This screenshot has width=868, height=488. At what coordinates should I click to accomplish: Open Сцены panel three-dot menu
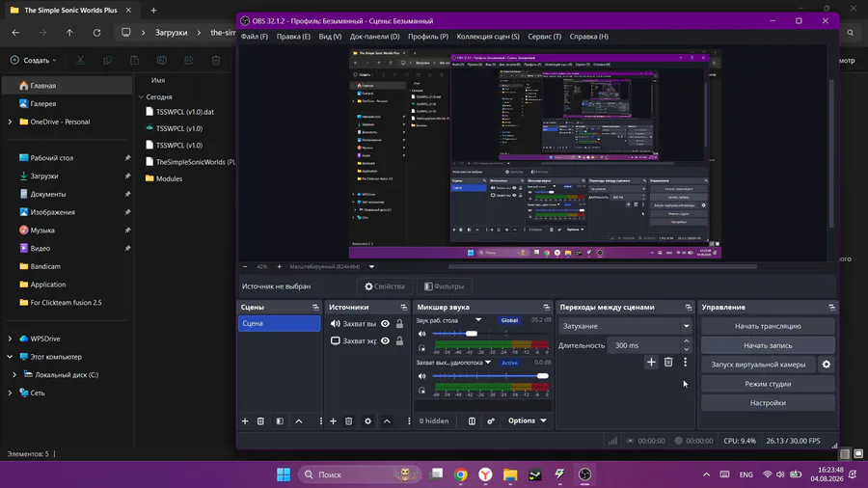click(x=320, y=421)
